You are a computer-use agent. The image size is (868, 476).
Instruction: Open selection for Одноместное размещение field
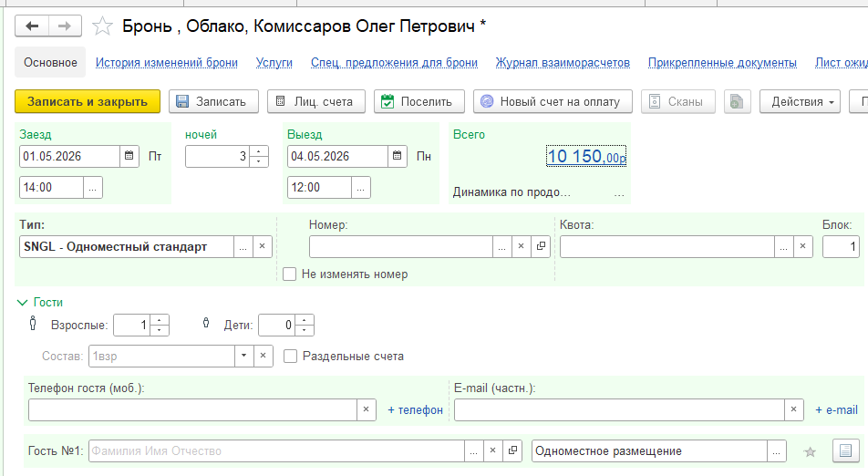776,451
